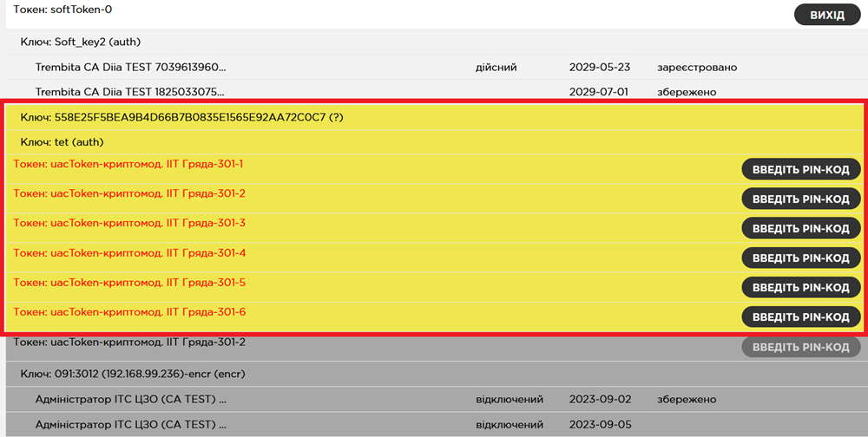Select the softToken-0 token row
868x437 pixels.
tap(63, 10)
